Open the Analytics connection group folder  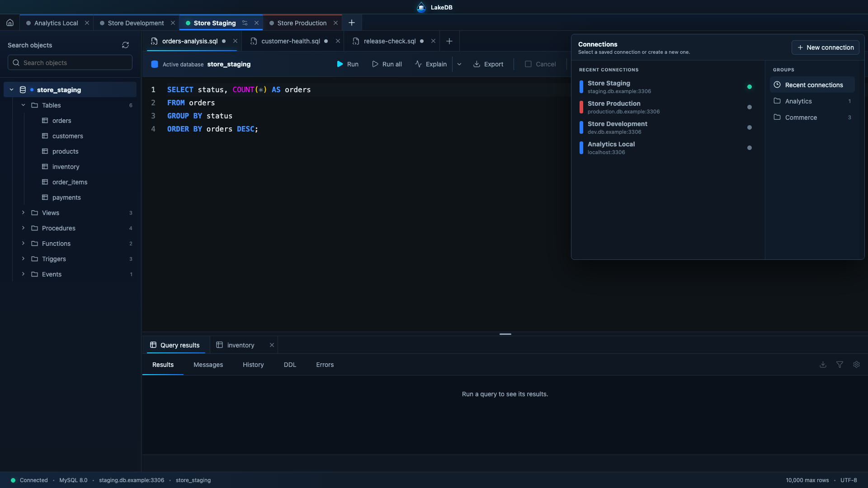pos(812,101)
